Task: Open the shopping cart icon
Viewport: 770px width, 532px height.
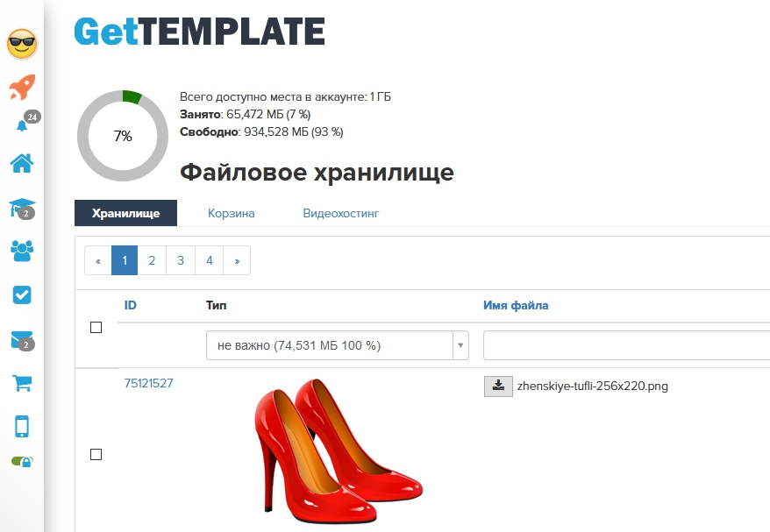Action: (x=22, y=383)
